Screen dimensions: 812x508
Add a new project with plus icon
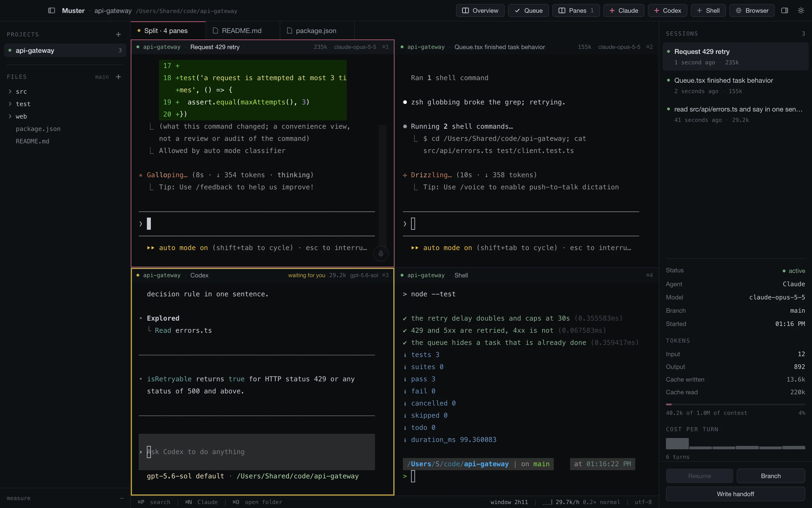click(118, 34)
